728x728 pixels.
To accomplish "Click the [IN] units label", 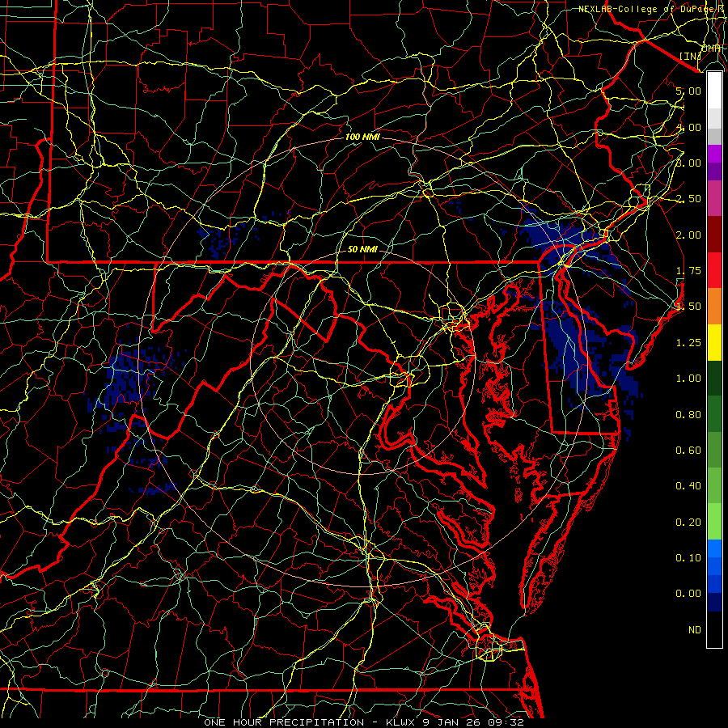I will pyautogui.click(x=690, y=56).
